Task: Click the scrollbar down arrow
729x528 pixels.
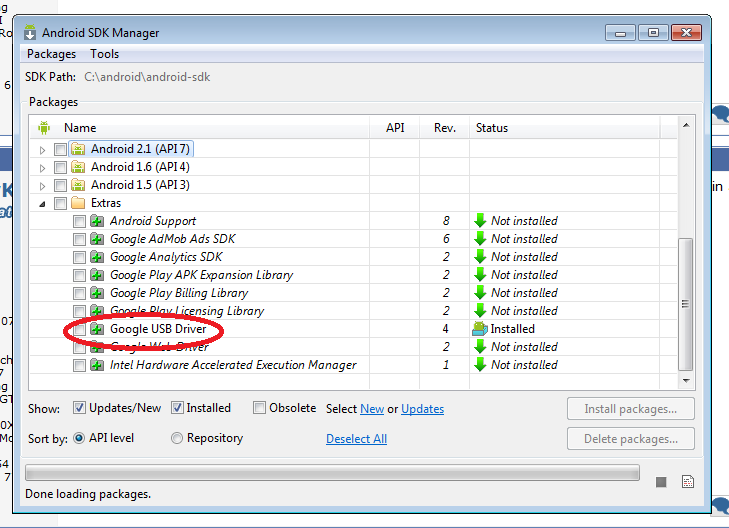Action: click(x=686, y=381)
